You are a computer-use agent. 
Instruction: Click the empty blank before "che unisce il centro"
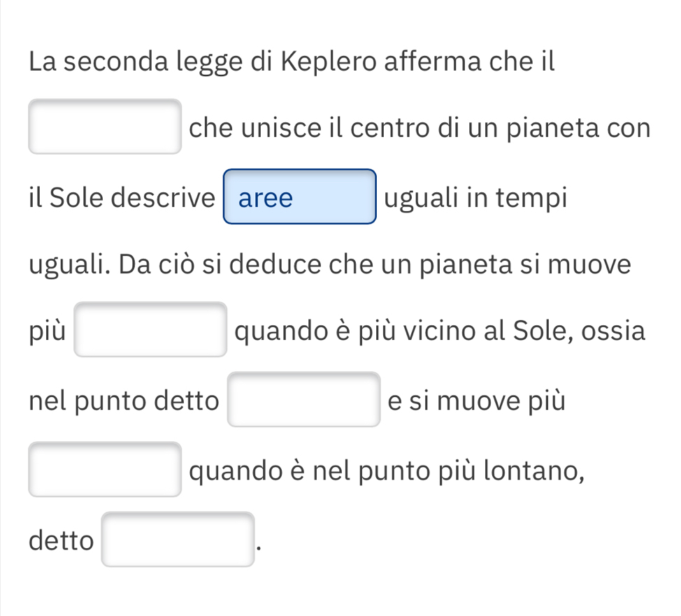click(105, 127)
